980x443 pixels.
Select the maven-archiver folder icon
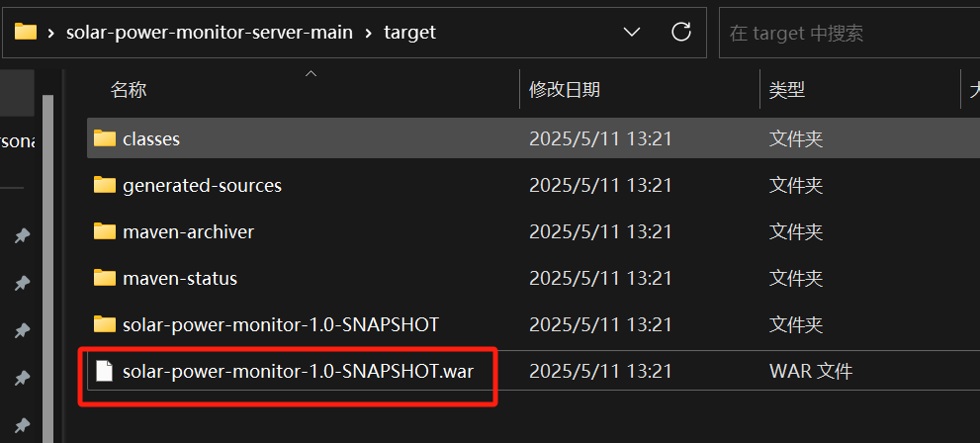[x=105, y=231]
